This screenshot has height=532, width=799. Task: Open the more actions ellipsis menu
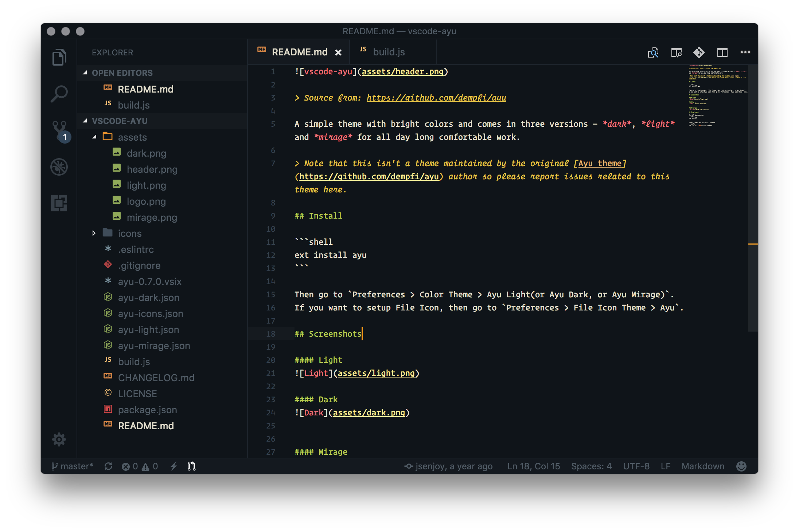point(745,52)
